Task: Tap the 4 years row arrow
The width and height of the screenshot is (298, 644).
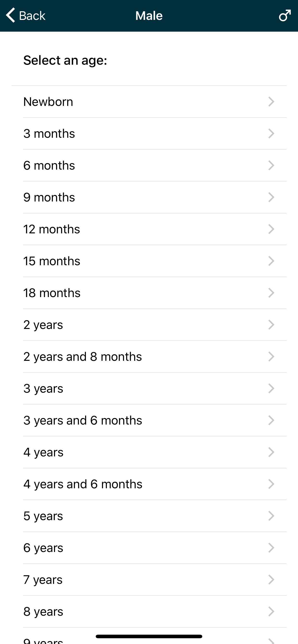Action: tap(271, 452)
